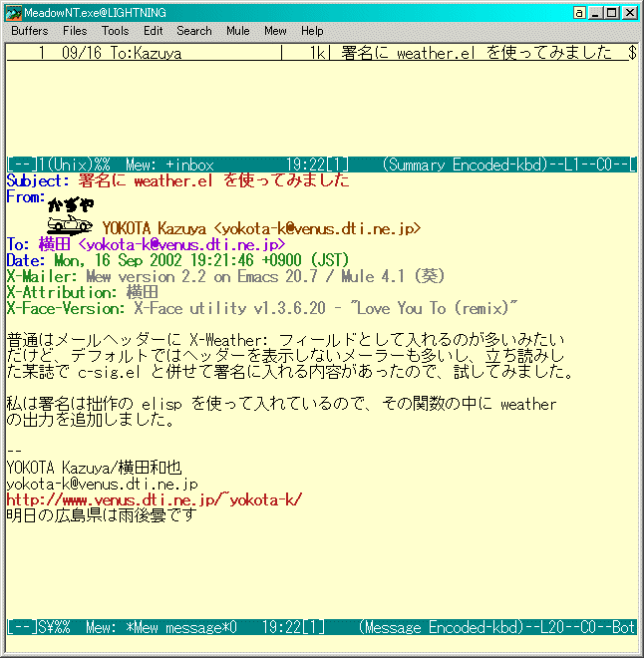Select the 09/16 To:Kazuya summary line

point(321,53)
